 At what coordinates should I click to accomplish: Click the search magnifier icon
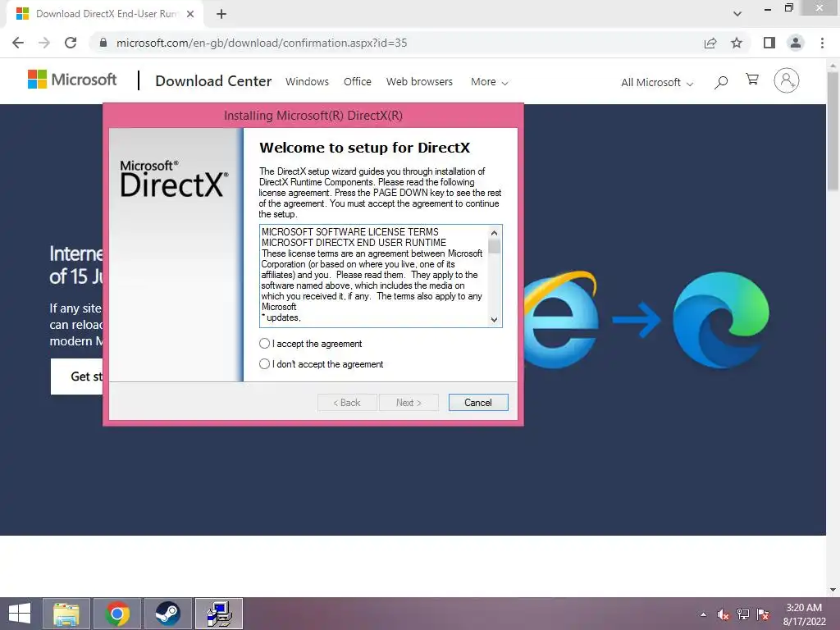[x=721, y=82]
